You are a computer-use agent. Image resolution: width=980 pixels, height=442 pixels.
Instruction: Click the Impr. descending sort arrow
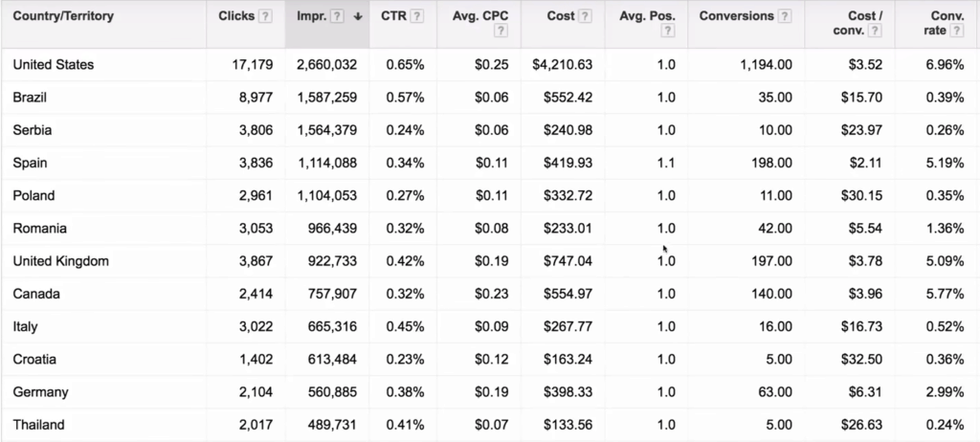pos(358,16)
